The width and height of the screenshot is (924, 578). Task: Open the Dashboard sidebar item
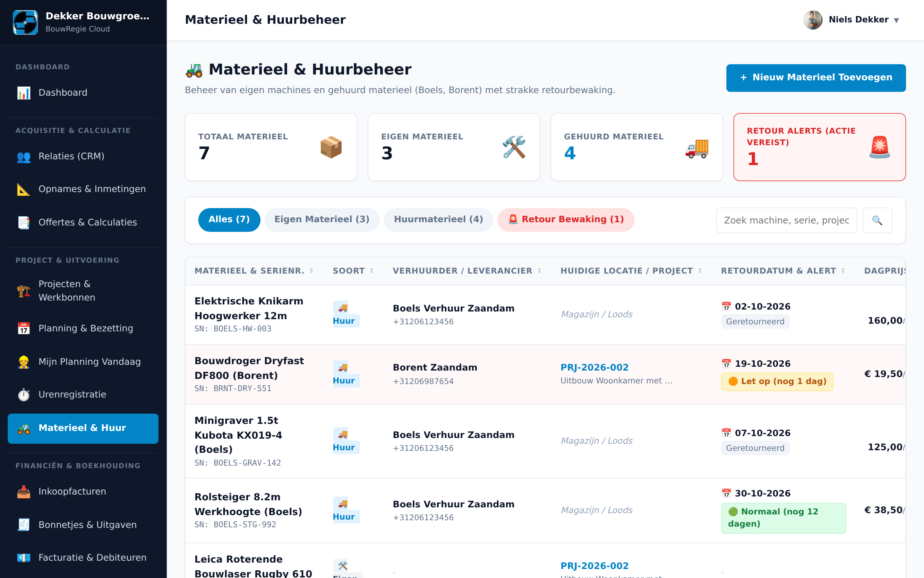coord(83,92)
